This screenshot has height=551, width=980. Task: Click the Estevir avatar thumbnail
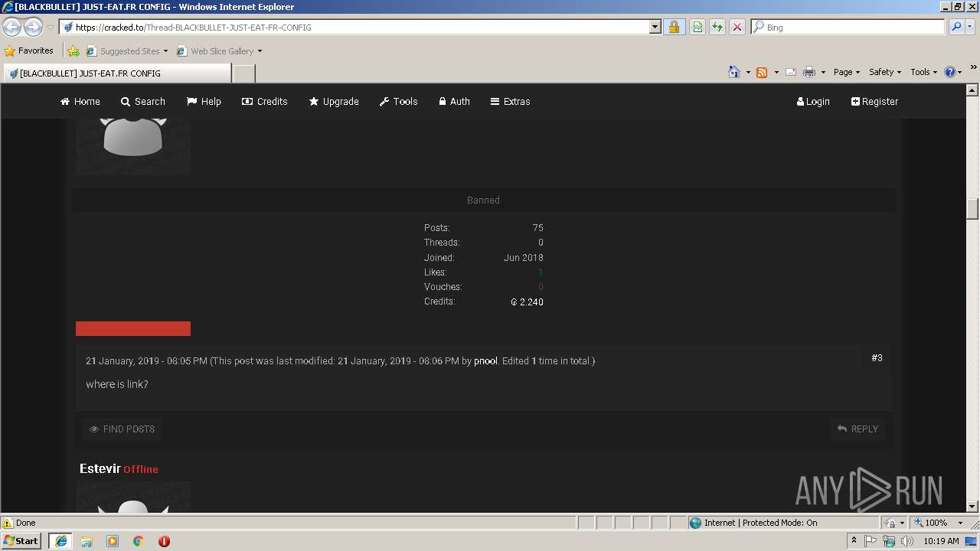133,497
